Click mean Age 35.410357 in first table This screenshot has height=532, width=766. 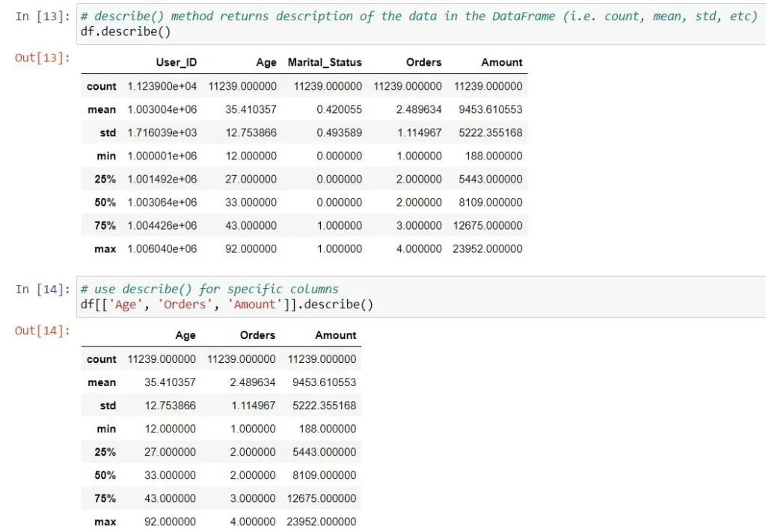click(x=251, y=109)
